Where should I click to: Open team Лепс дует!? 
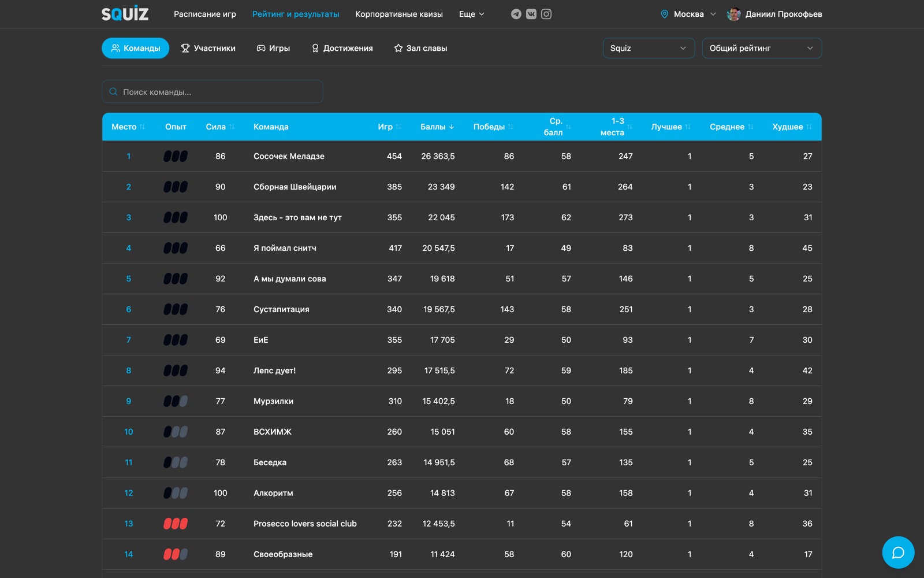tap(274, 370)
